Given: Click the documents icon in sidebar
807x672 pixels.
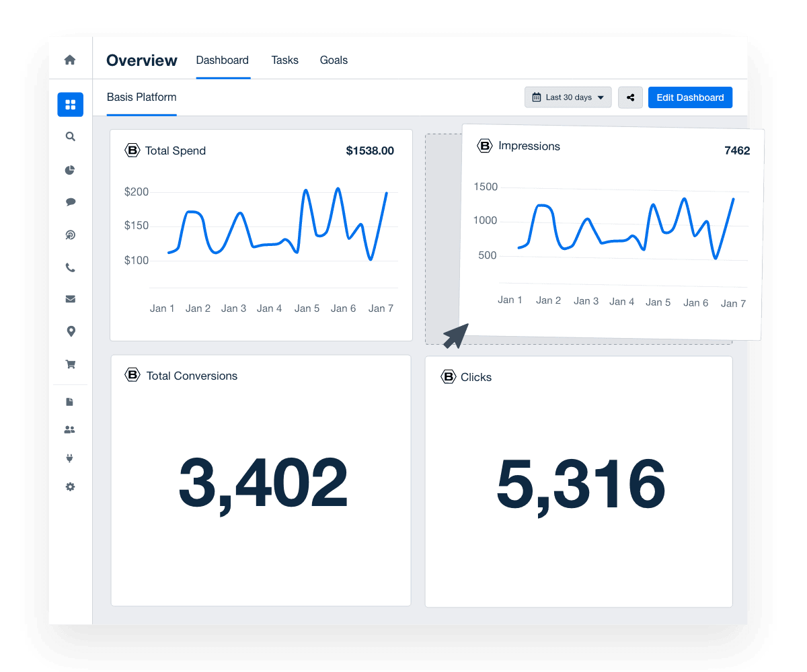Looking at the screenshot, I should [70, 401].
